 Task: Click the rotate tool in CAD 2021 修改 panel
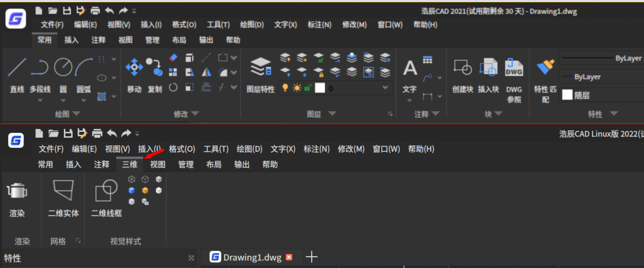coord(173,87)
